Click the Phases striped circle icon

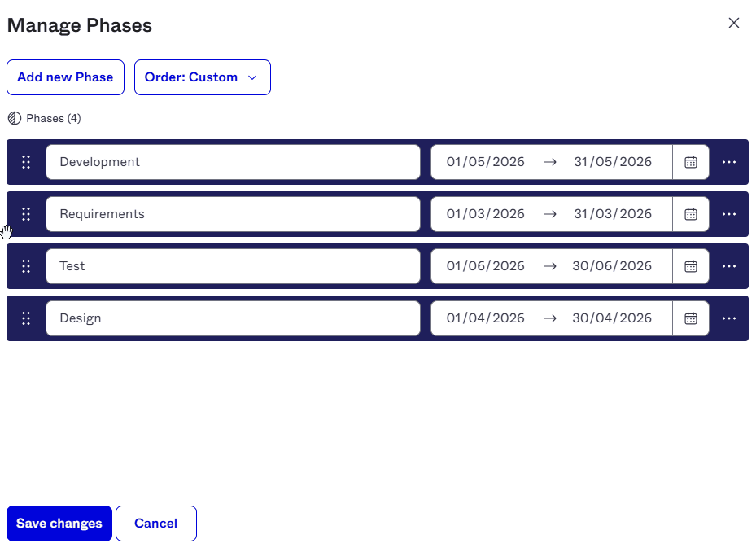pyautogui.click(x=15, y=118)
